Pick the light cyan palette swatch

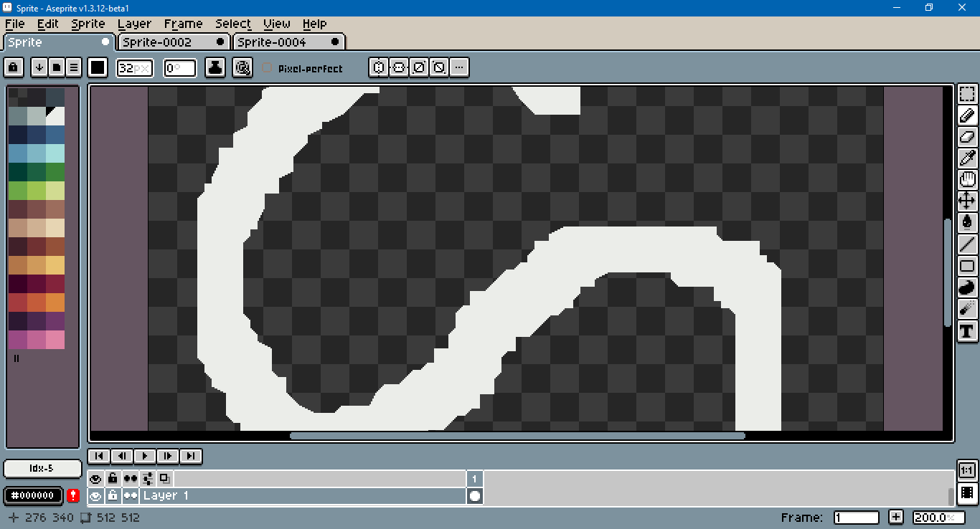click(x=55, y=153)
